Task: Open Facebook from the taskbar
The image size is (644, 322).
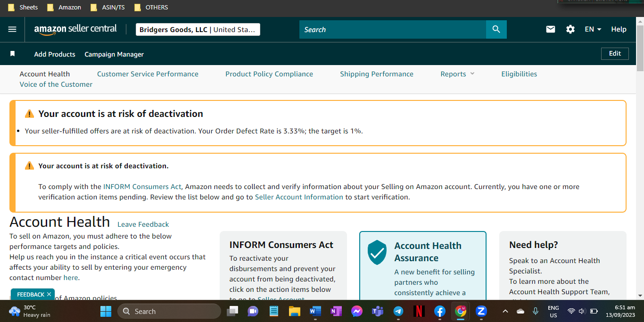Action: pos(440,311)
